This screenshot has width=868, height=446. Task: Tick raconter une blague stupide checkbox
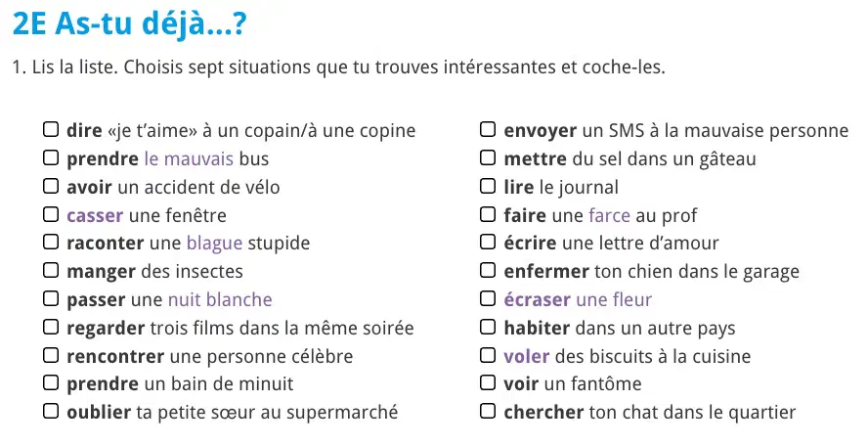click(51, 243)
